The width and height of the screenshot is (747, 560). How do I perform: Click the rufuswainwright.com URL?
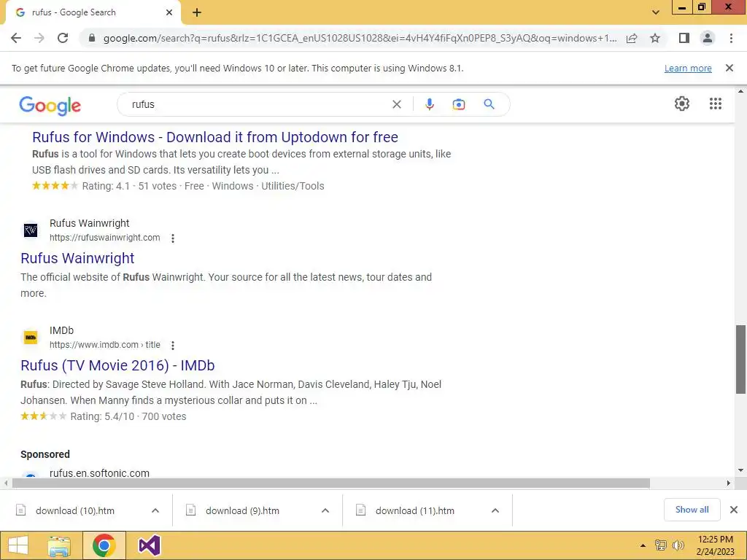tap(105, 238)
